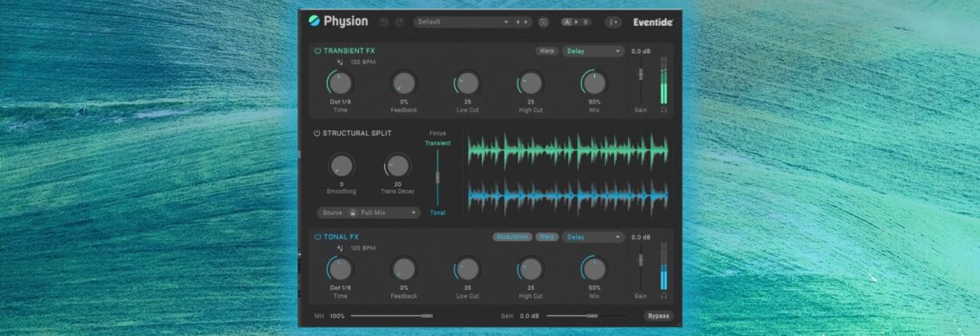This screenshot has height=336, width=980.
Task: Toggle Warp in Transient FX
Action: click(547, 50)
